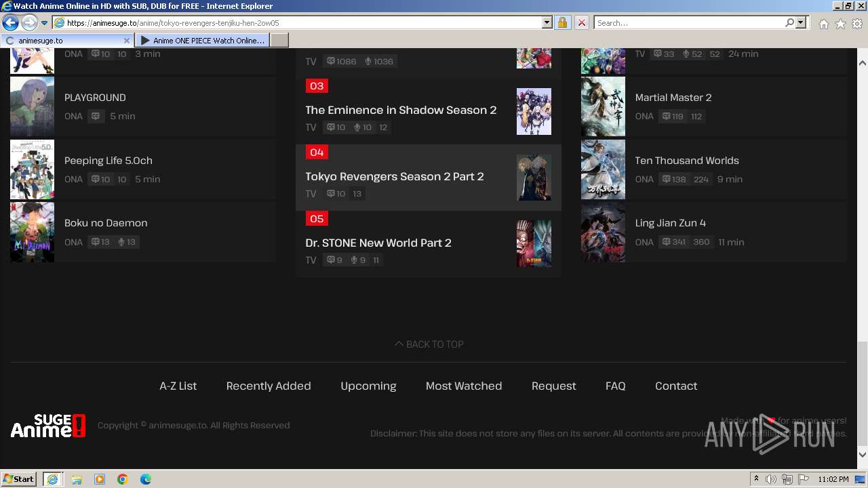Open PLAYGROUND anime title

point(95,98)
